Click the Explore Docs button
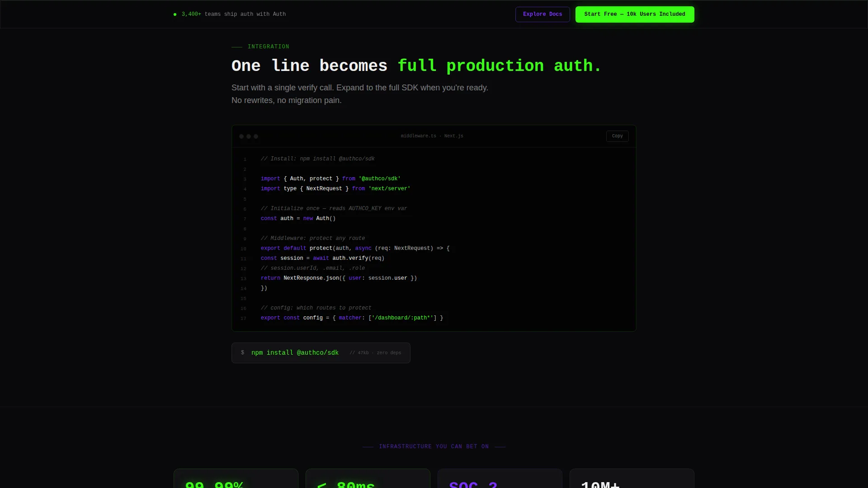This screenshot has height=488, width=868. click(542, 14)
